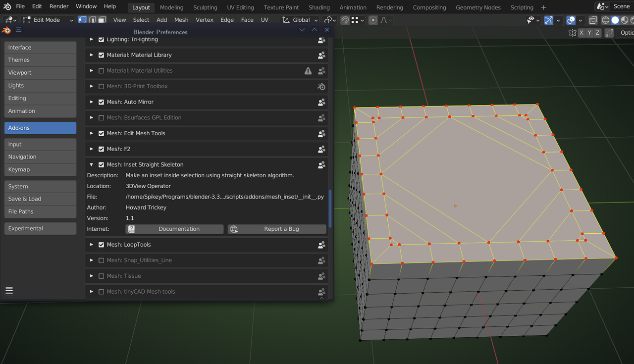
Task: Open the gizmo options dropdown arrow
Action: click(x=558, y=20)
